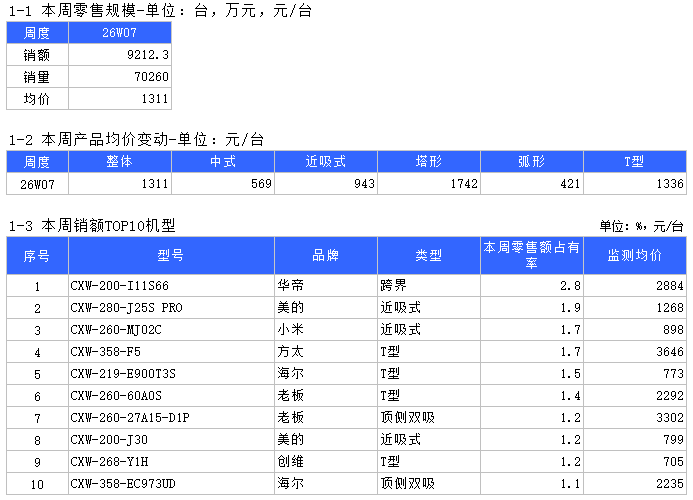
Task: Click the 中式 column header
Action: click(x=223, y=162)
